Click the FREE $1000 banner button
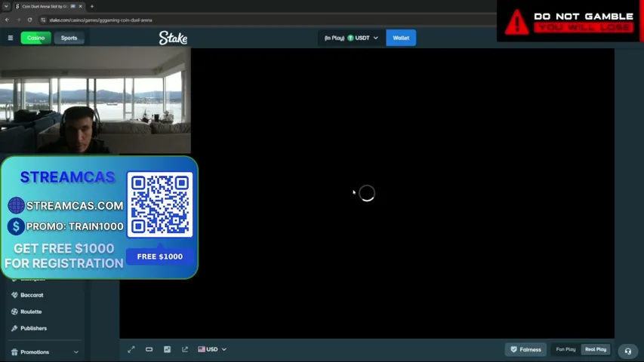This screenshot has height=362, width=644. [x=160, y=256]
